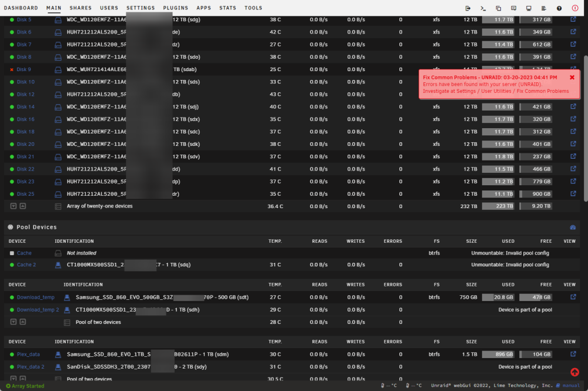The image size is (588, 391).
Task: Click down-arrow icon in array total row
Action: click(13, 206)
